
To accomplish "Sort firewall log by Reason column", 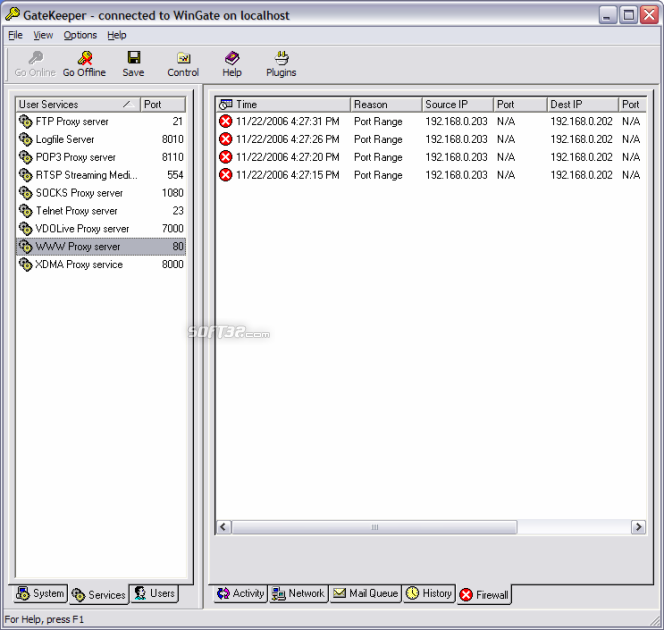I will point(386,105).
